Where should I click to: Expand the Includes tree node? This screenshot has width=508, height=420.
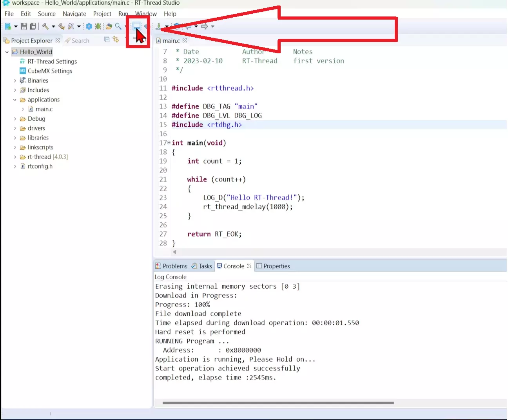click(x=15, y=90)
